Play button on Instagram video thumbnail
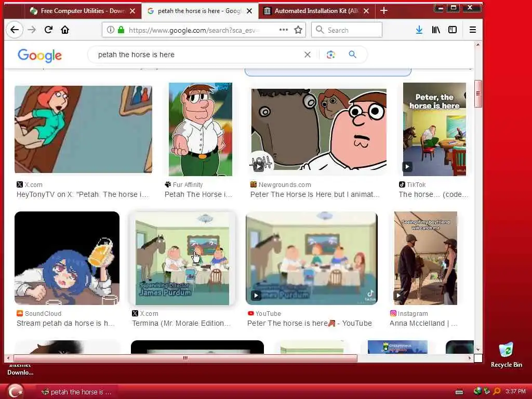Image resolution: width=532 pixels, height=399 pixels. pyautogui.click(x=398, y=296)
